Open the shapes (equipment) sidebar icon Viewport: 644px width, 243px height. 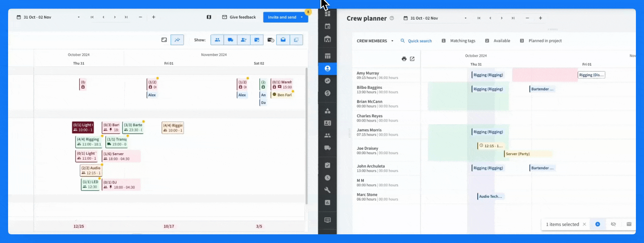pyautogui.click(x=327, y=111)
